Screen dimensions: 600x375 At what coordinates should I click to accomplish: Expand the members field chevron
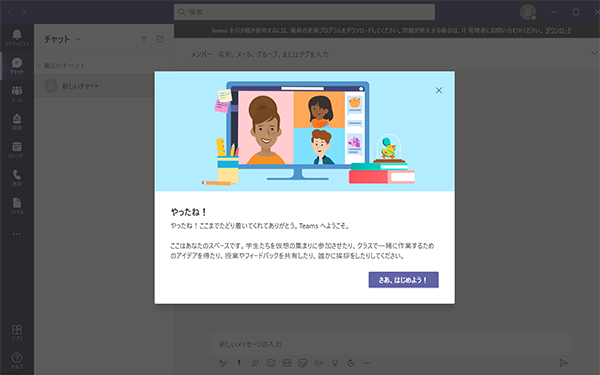(593, 53)
